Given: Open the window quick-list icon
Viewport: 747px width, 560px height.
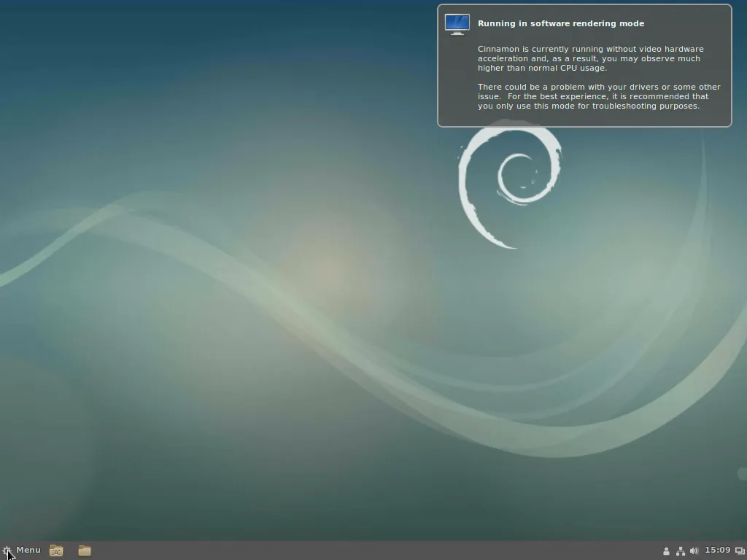Looking at the screenshot, I should (x=740, y=551).
